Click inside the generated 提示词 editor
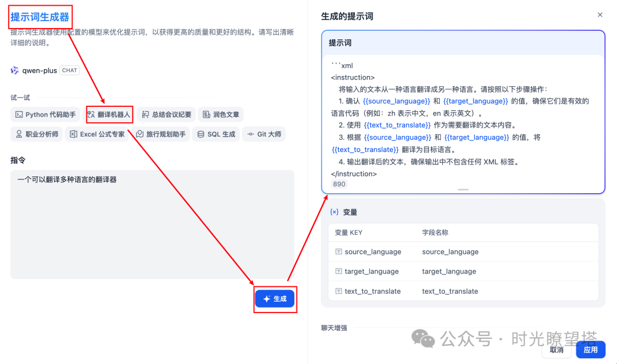This screenshot has height=364, width=617. [x=463, y=120]
